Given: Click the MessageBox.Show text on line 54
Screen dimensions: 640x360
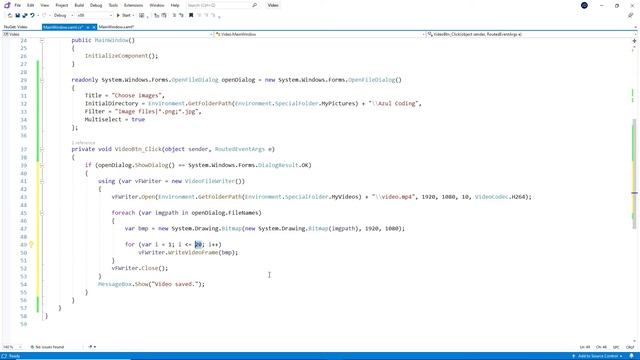Looking at the screenshot, I should (x=124, y=284).
